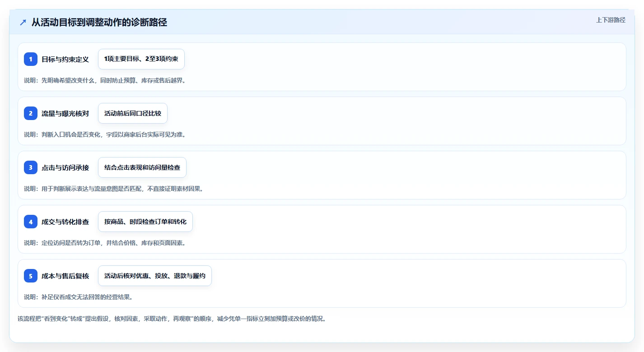Select the step title 成交与转化排查
This screenshot has height=352, width=644.
(65, 222)
